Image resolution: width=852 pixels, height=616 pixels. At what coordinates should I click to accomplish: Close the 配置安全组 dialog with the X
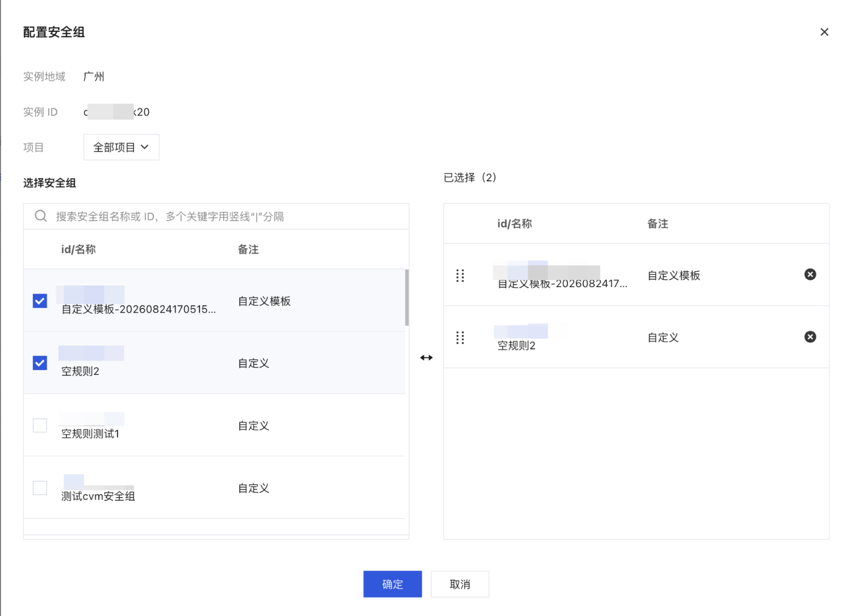coord(824,32)
